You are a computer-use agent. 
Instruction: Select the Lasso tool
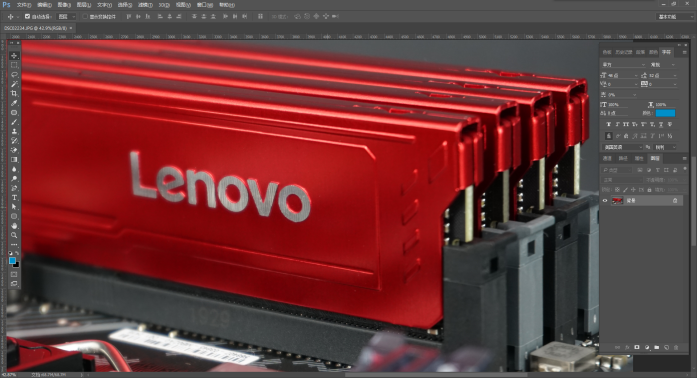(14, 74)
